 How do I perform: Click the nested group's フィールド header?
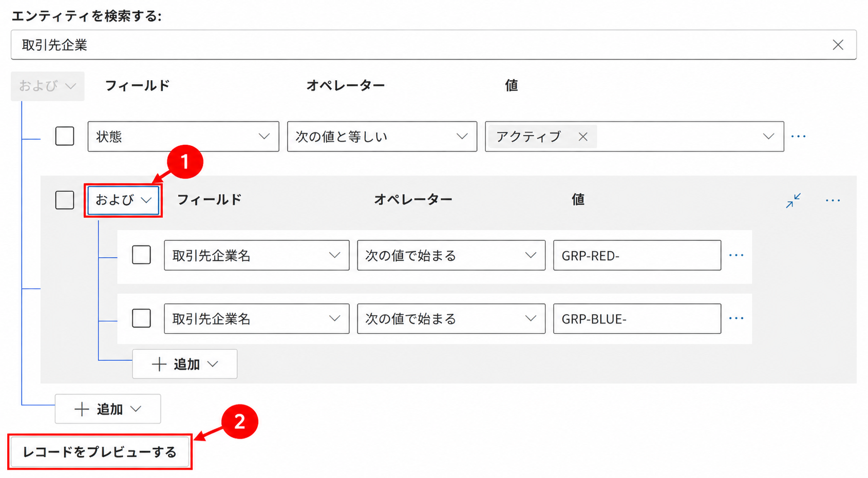point(209,200)
